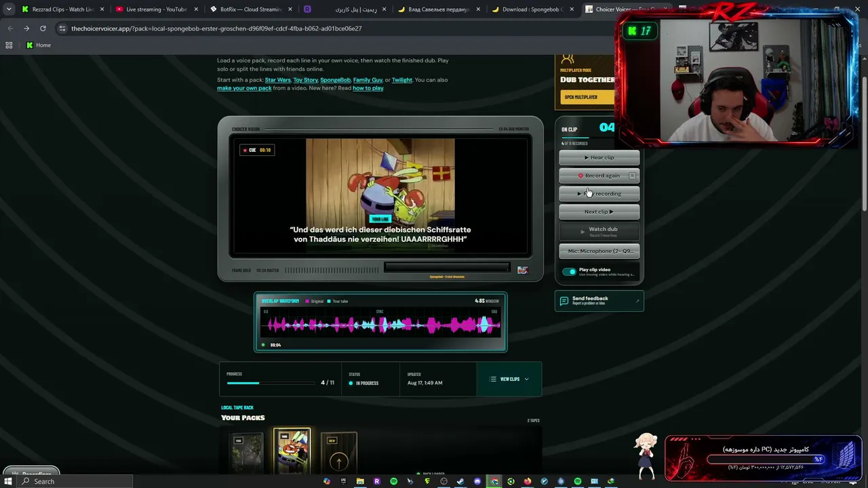Click the pack logo icon on monitor
The height and width of the screenshot is (488, 868).
522,270
